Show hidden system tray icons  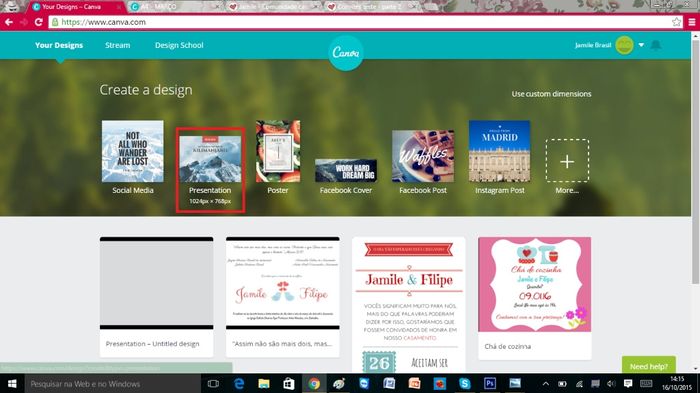(546, 384)
